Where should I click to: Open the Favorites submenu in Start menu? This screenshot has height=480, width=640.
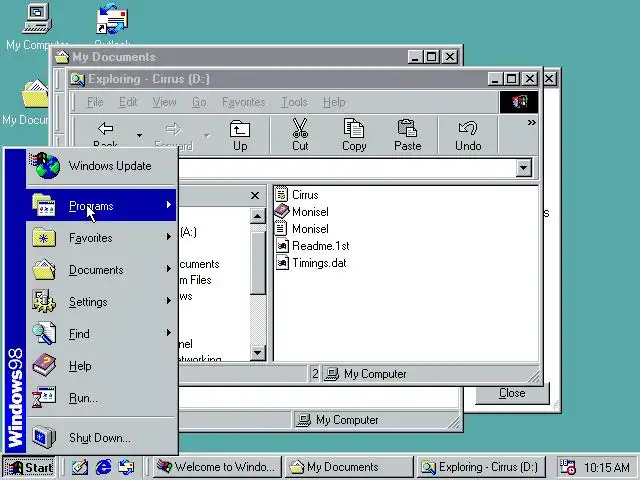(x=101, y=238)
